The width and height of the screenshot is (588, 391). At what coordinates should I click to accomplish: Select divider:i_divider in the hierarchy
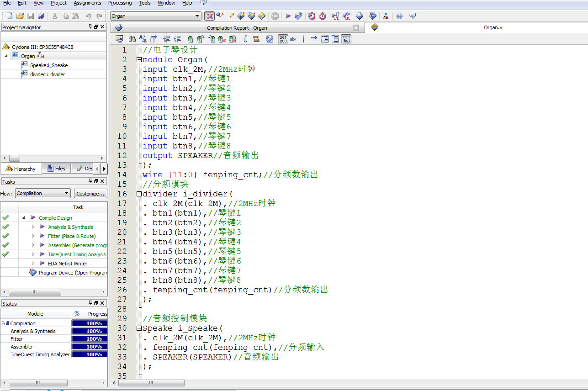(x=48, y=74)
